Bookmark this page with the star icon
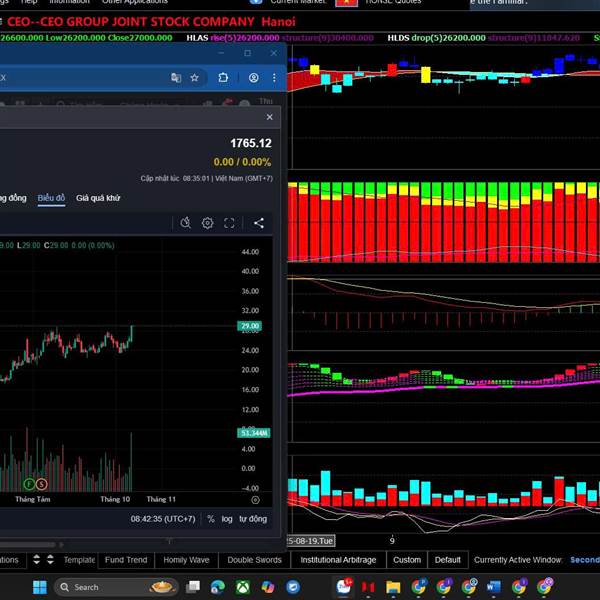The height and width of the screenshot is (600, 600). [194, 78]
